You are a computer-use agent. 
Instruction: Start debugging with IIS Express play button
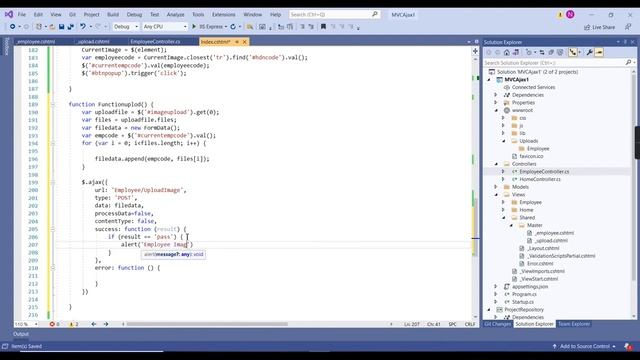(x=194, y=27)
